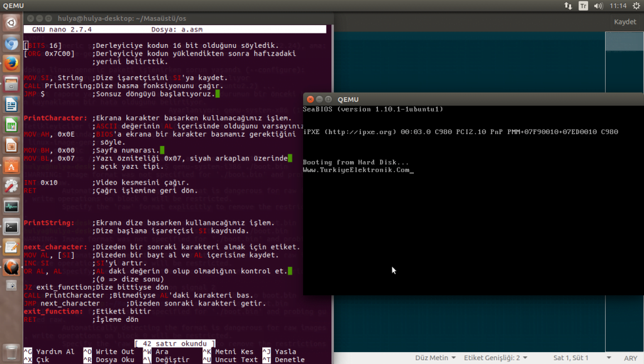Click the INT 0x10 instruction

click(40, 183)
